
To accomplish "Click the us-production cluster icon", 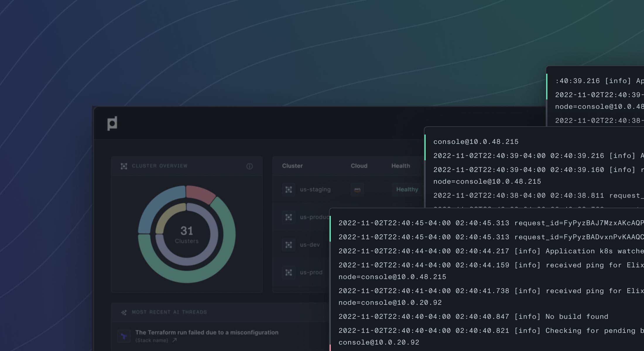I will coord(289,217).
